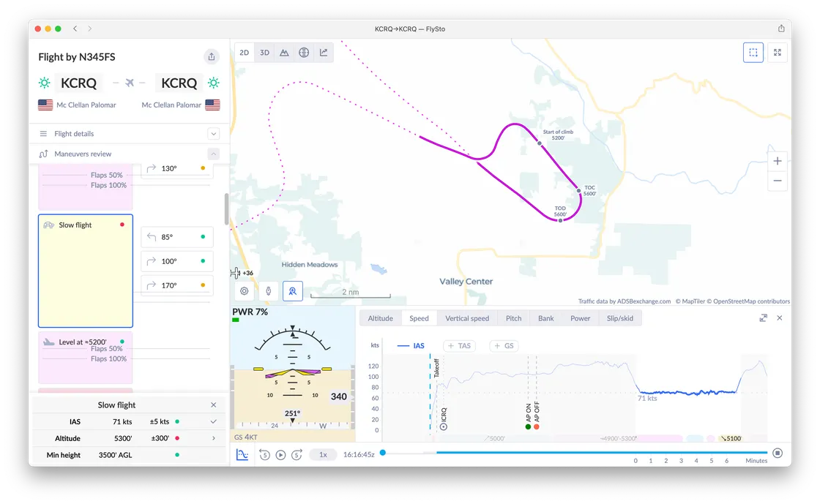
Task: Click the Maneuvers review route icon
Action: (x=43, y=154)
